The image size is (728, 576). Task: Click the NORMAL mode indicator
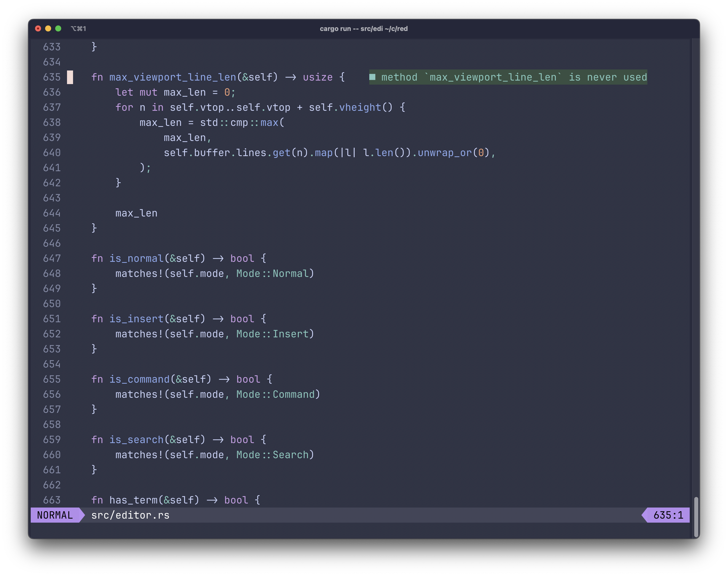coord(55,515)
